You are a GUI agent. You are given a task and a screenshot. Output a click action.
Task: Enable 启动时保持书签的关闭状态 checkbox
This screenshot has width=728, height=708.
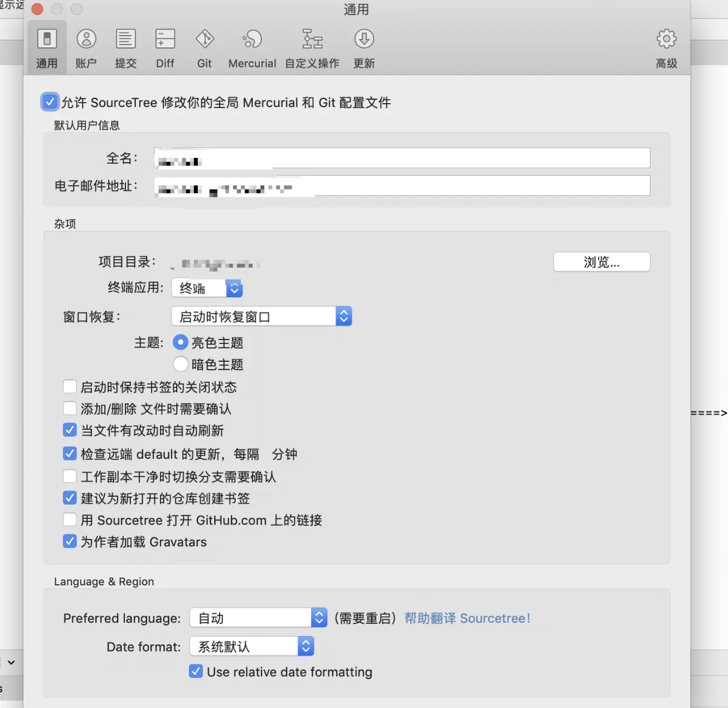click(70, 386)
